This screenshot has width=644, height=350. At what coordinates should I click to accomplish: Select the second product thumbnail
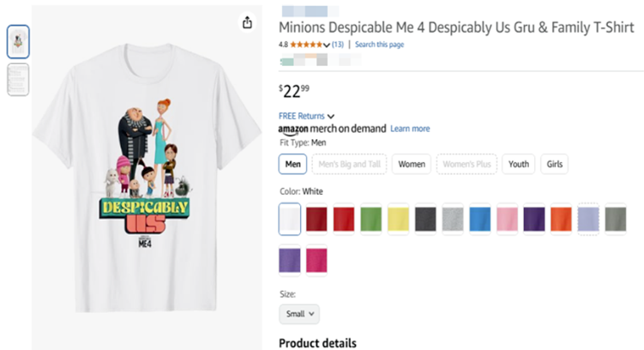click(x=18, y=80)
